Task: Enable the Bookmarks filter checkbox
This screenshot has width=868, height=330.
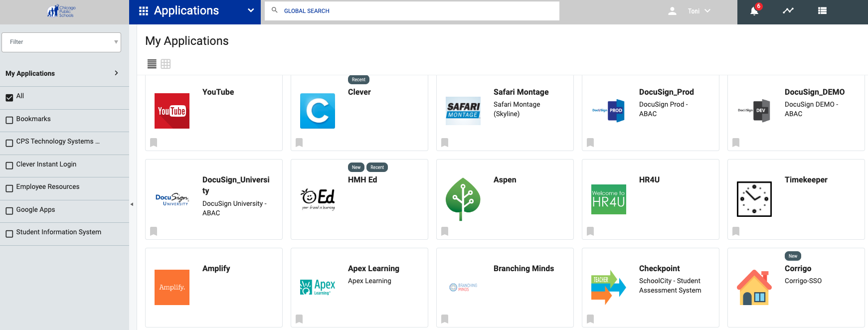Action: click(x=9, y=120)
